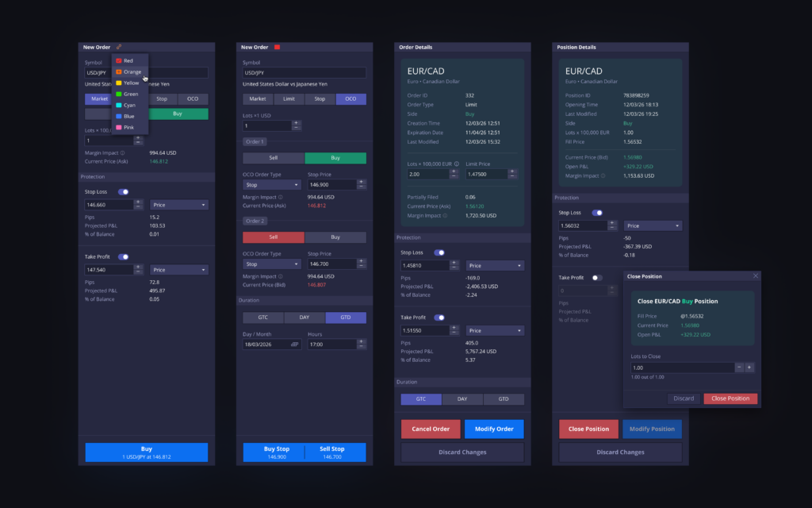
Task: Select Green from the color menu
Action: click(129, 94)
